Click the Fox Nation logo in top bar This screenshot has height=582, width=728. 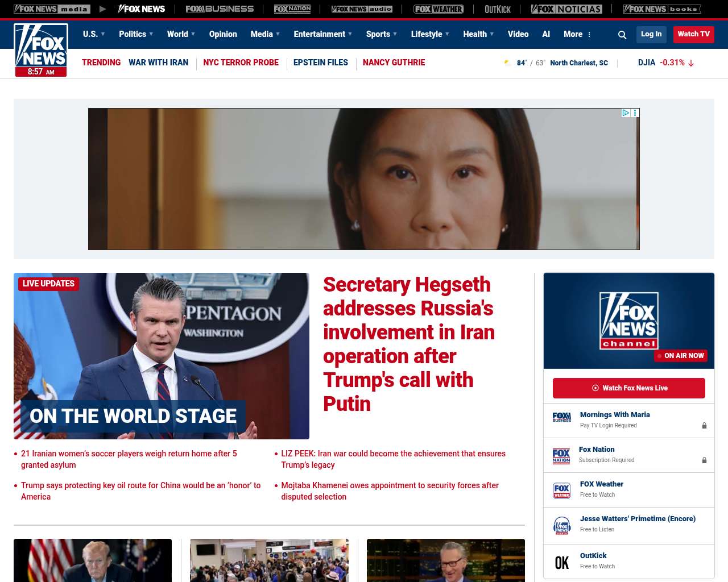(292, 9)
